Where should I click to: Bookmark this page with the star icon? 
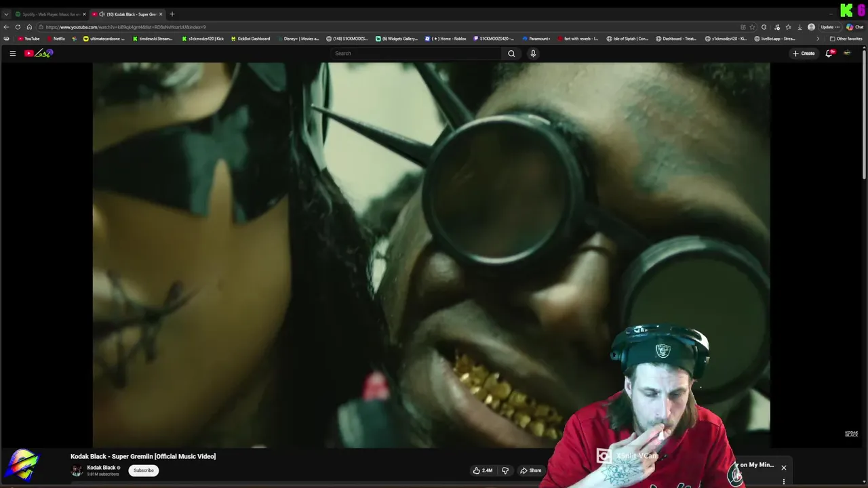point(752,27)
